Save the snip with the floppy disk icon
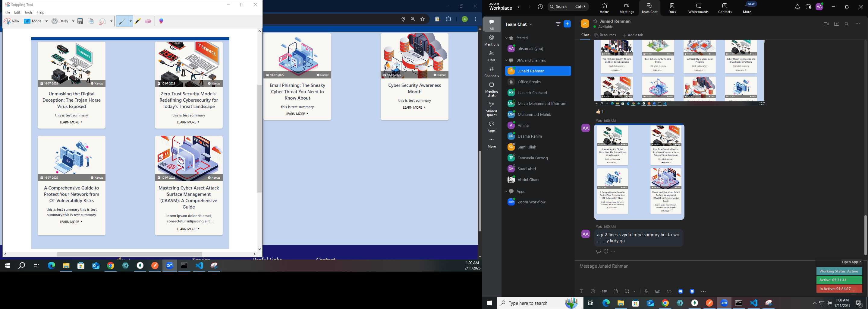 coord(80,21)
